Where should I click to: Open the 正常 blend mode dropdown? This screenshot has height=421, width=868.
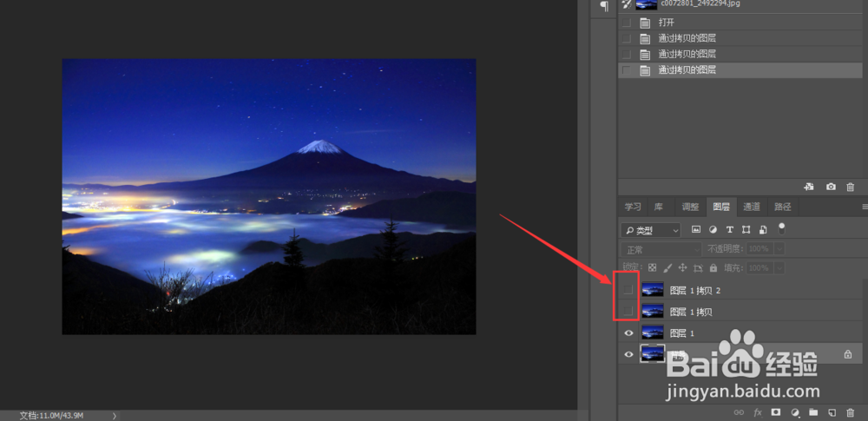(661, 249)
